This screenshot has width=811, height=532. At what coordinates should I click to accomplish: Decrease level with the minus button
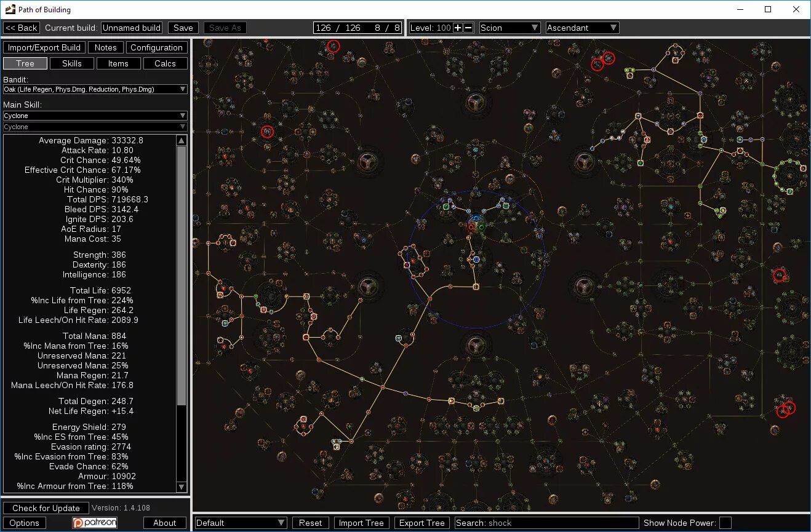coord(468,28)
